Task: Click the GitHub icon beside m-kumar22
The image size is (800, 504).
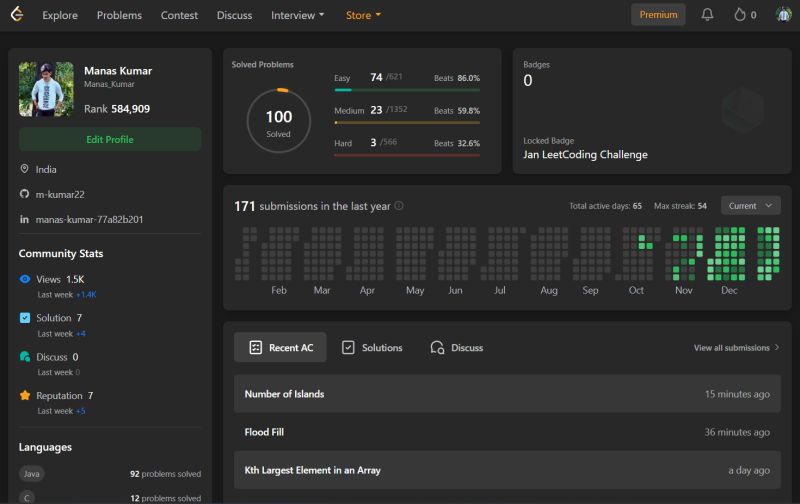Action: (x=24, y=194)
